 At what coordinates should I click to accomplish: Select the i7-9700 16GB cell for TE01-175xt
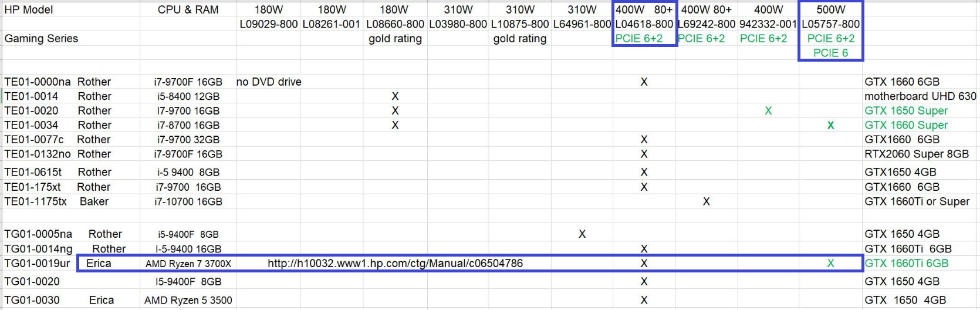pos(188,187)
